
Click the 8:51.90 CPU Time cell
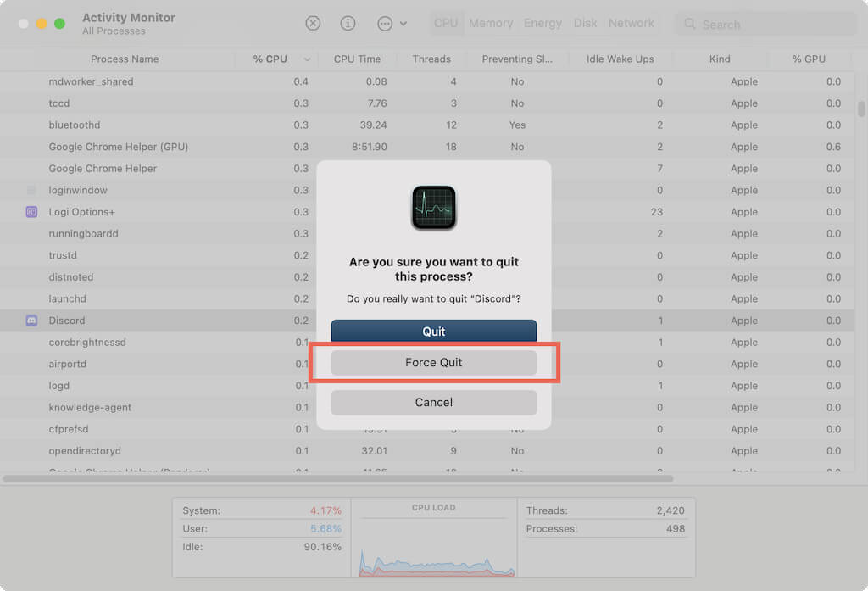tap(370, 147)
